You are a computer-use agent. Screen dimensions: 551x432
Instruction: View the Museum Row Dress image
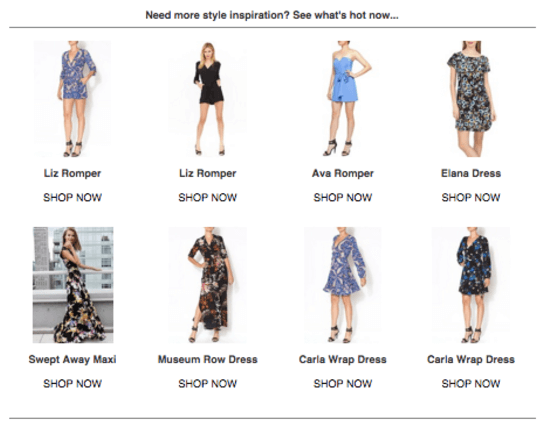tap(208, 285)
